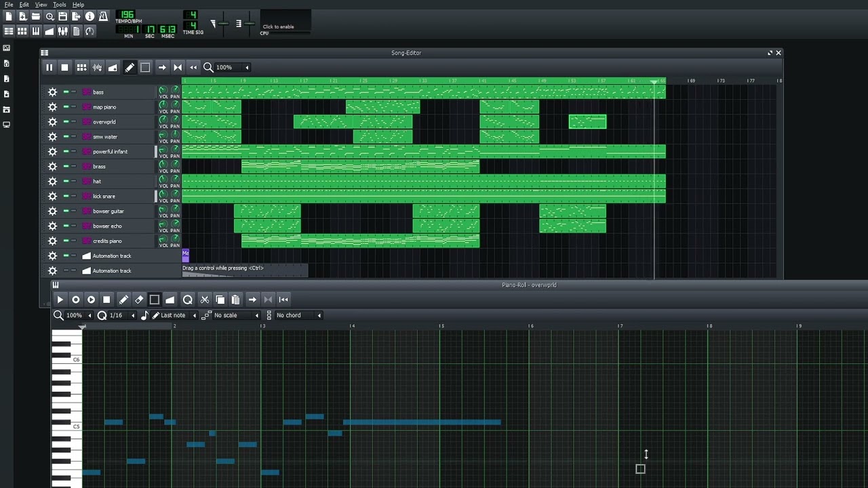The height and width of the screenshot is (488, 868).
Task: Pause playback in the Song-Editor
Action: (49, 67)
